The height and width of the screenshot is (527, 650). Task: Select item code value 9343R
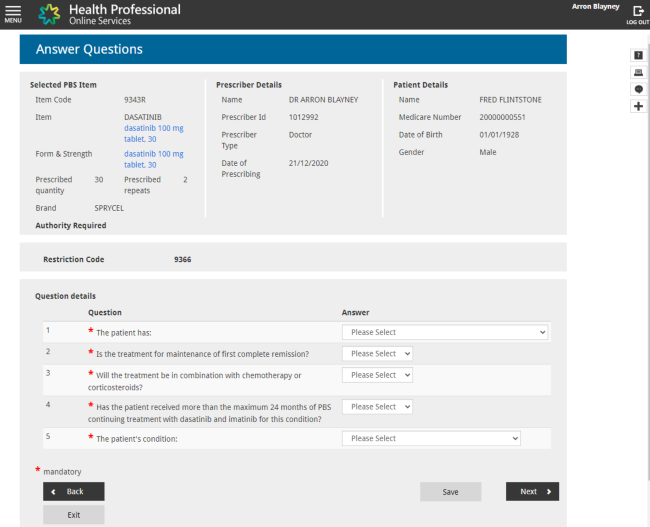tap(135, 100)
